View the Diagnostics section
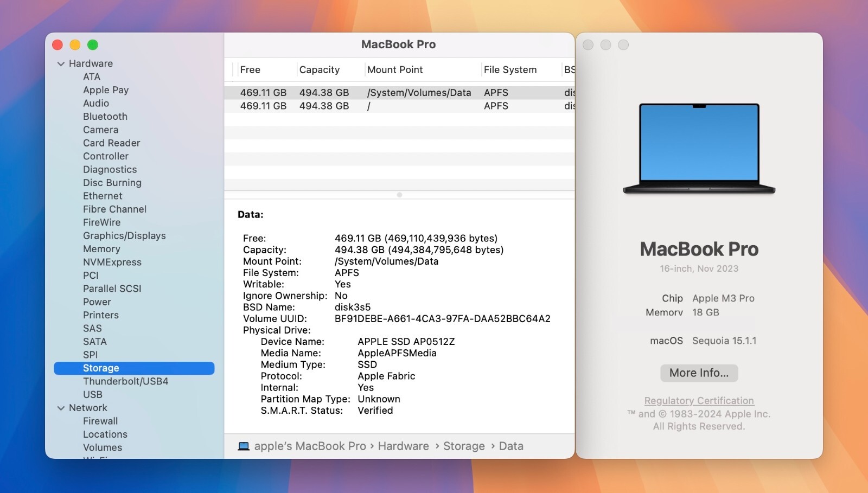Viewport: 868px width, 493px height. 110,170
